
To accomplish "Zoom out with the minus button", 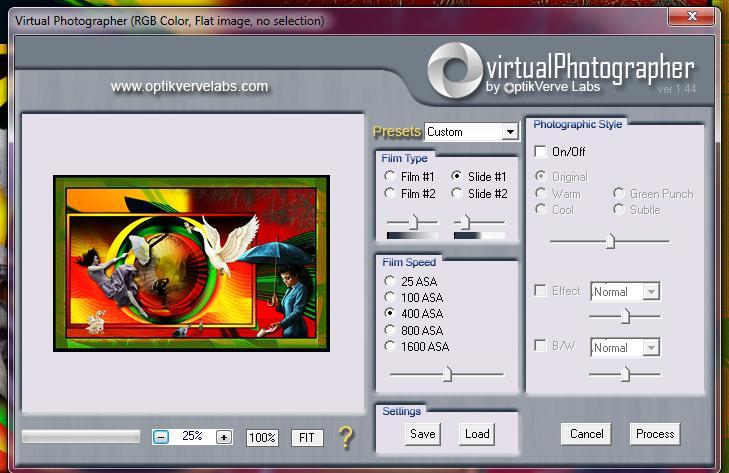I will 161,437.
